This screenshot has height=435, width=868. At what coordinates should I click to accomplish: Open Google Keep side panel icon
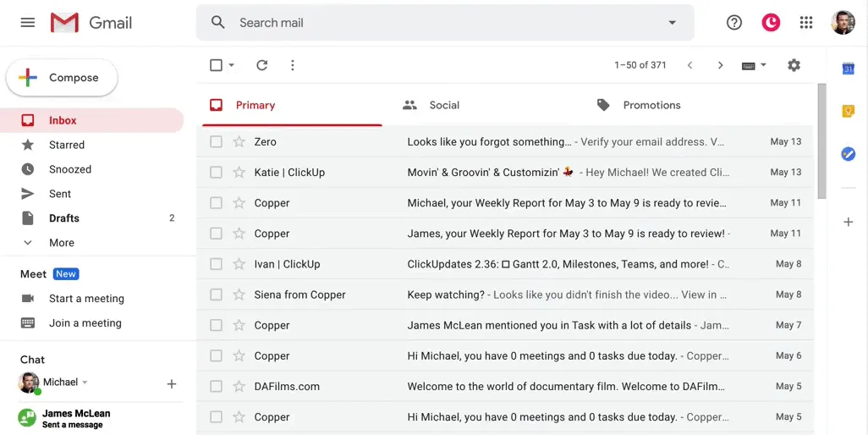(x=848, y=111)
